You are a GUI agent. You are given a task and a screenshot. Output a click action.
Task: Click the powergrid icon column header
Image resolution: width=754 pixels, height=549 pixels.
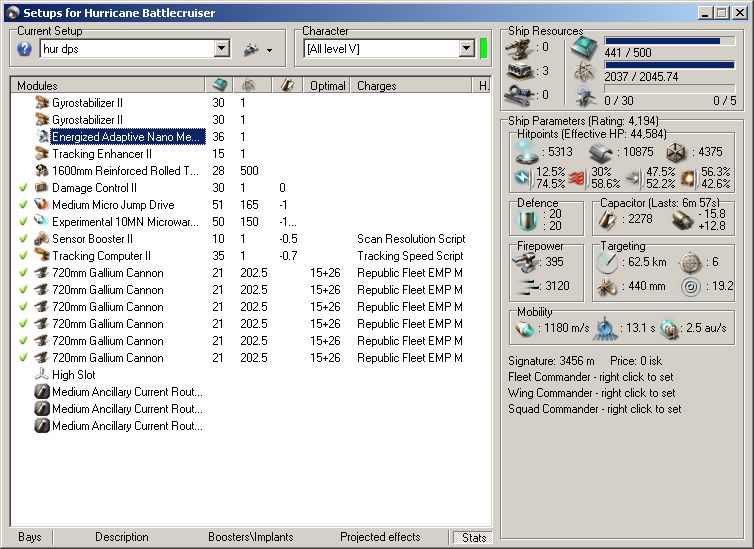pos(249,86)
